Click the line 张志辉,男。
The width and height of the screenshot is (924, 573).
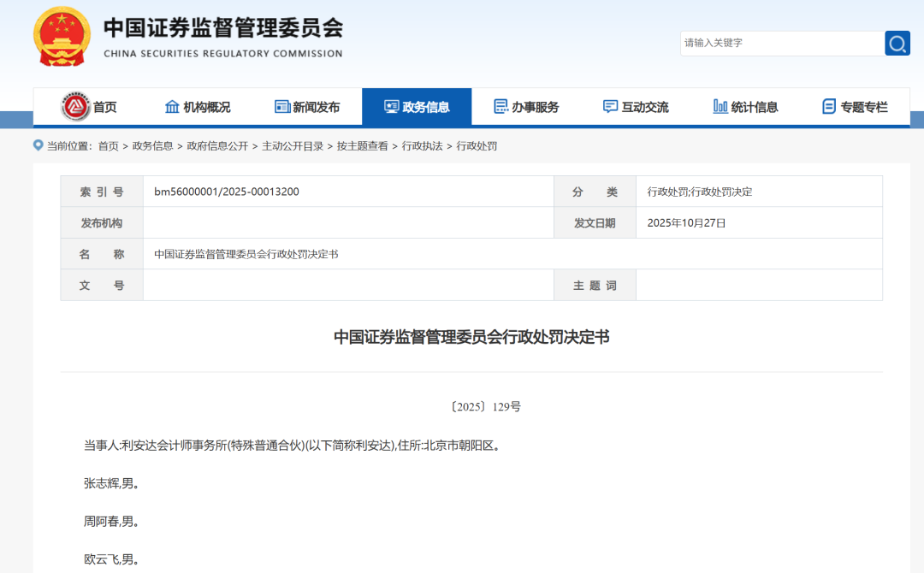pos(111,483)
